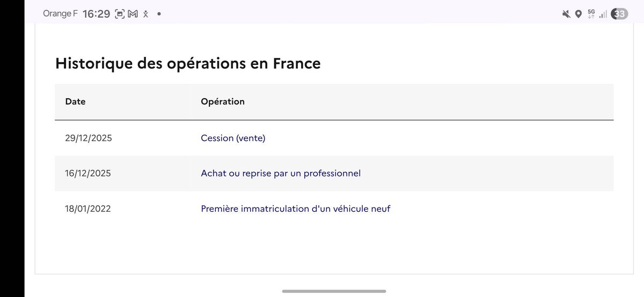Tap the location pin status icon
This screenshot has height=297, width=644.
578,14
